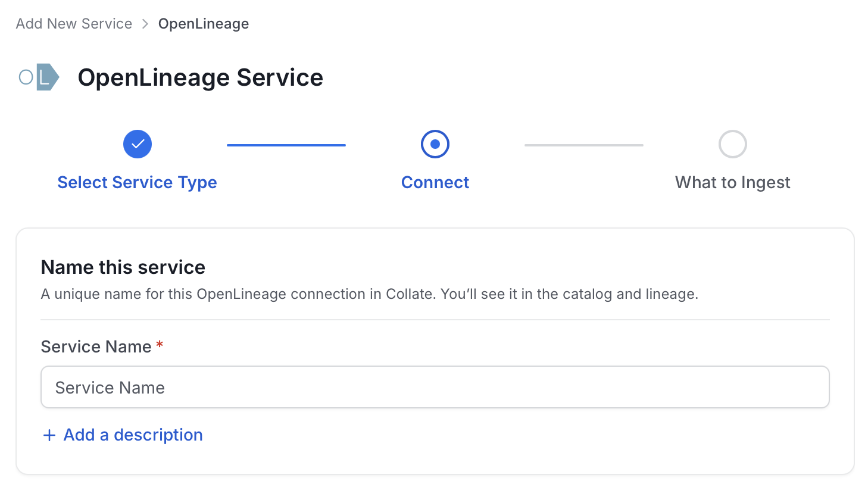The width and height of the screenshot is (868, 487).
Task: Focus the Service Name input field
Action: point(435,387)
